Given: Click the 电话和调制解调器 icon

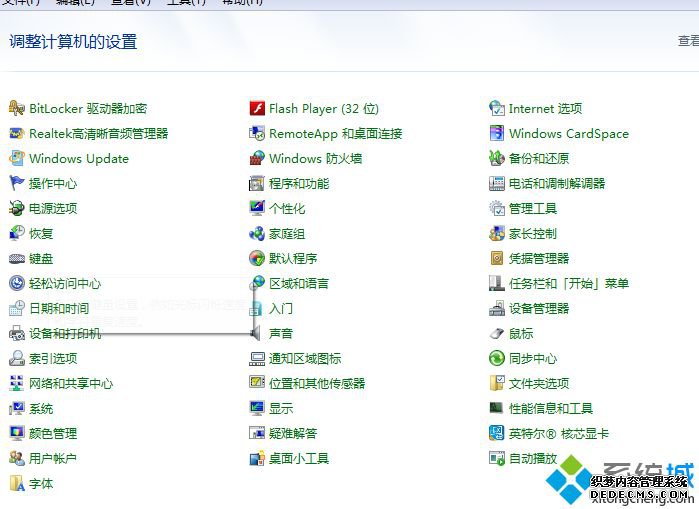Looking at the screenshot, I should 497,183.
